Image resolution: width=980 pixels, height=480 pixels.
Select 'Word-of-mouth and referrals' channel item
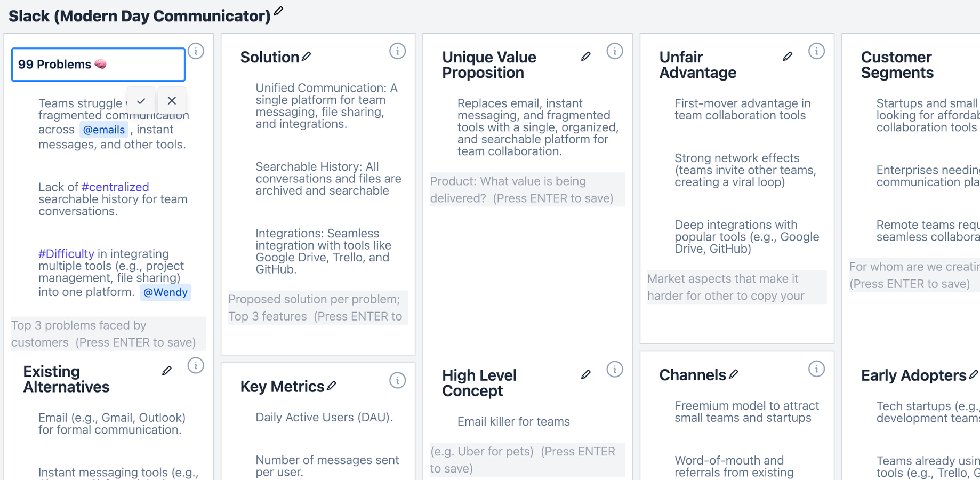(734, 467)
